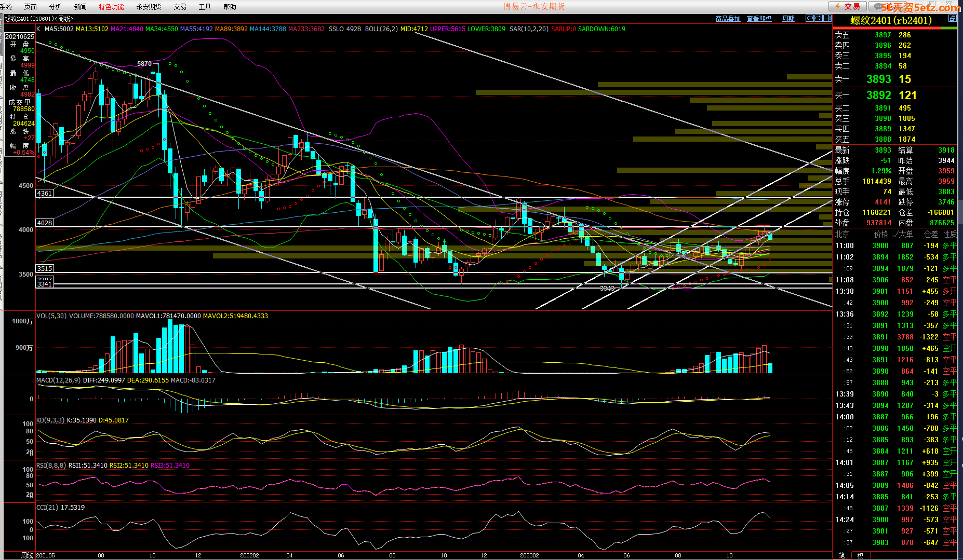The image size is (963, 560).
Task: Switch to the 权 tab at bottom
Action: coord(860,555)
